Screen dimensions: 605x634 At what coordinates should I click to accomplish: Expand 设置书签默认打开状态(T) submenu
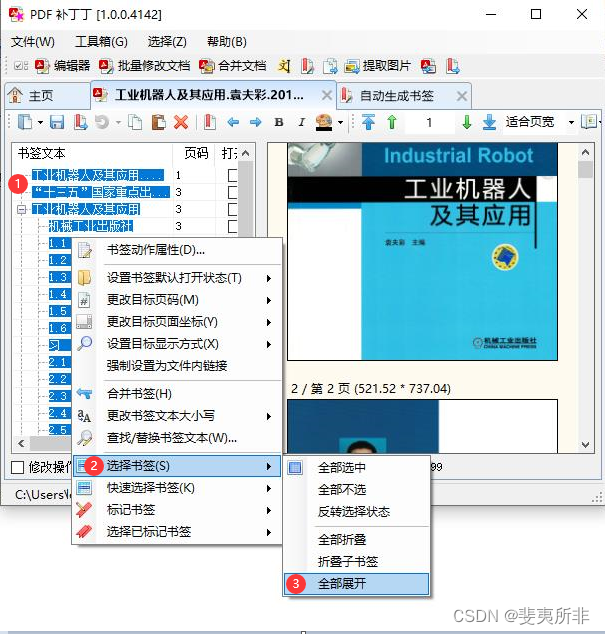pos(178,278)
